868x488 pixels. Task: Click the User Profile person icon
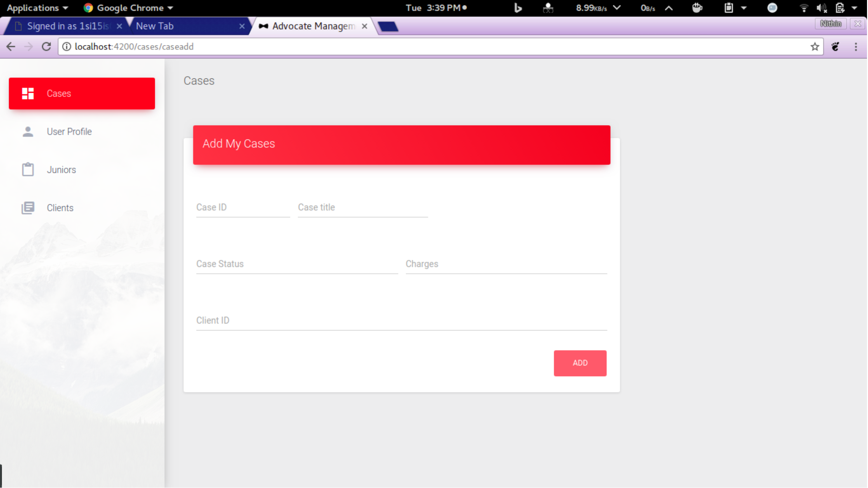28,132
